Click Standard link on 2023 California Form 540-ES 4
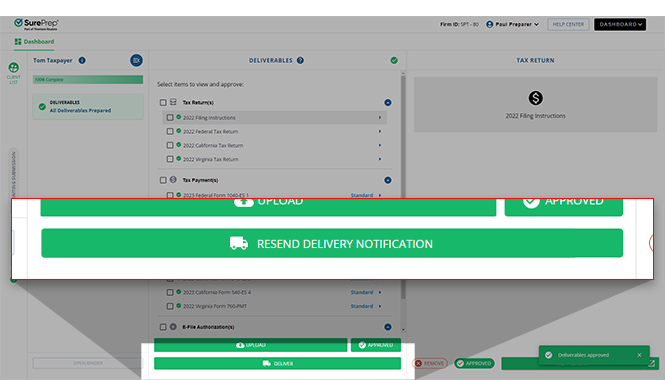 pyautogui.click(x=362, y=292)
